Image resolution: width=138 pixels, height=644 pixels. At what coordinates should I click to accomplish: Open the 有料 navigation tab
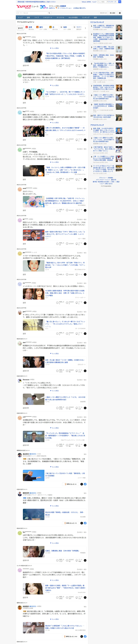pyautogui.click(x=95, y=17)
